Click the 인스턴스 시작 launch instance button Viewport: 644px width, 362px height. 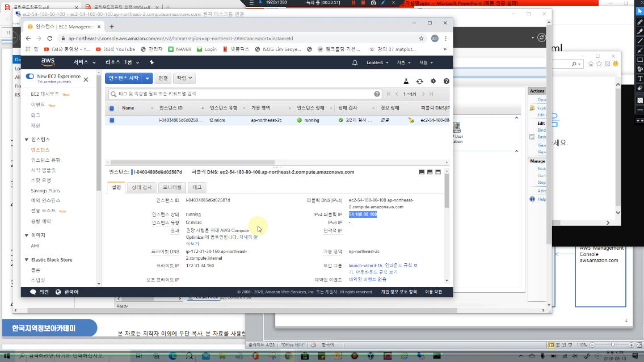pos(124,78)
